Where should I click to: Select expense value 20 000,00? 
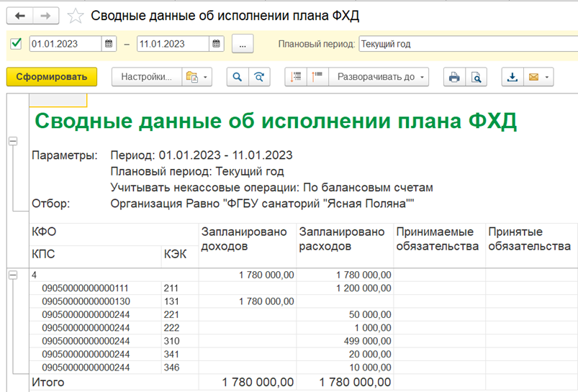click(345, 355)
